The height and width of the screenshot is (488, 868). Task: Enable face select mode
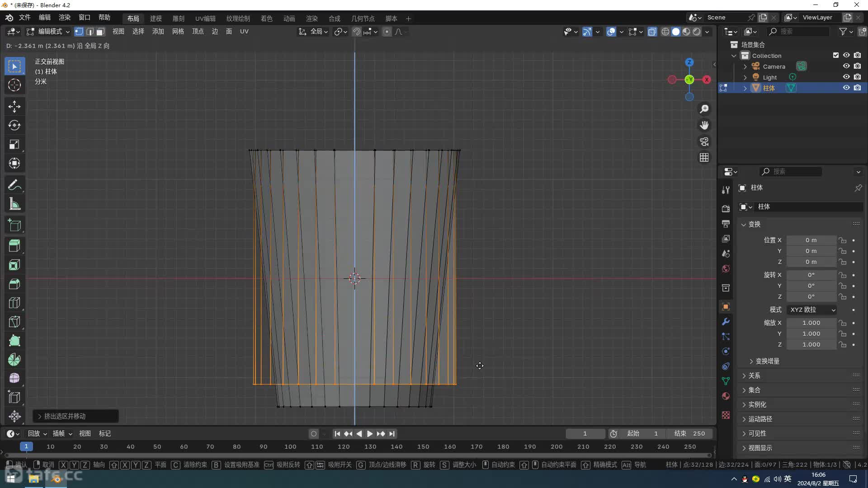100,32
